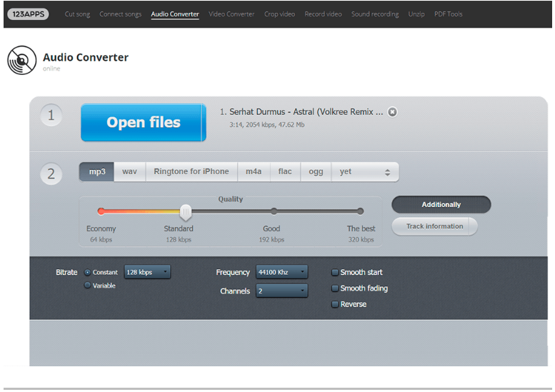Select Constant bitrate radio button

coord(87,273)
